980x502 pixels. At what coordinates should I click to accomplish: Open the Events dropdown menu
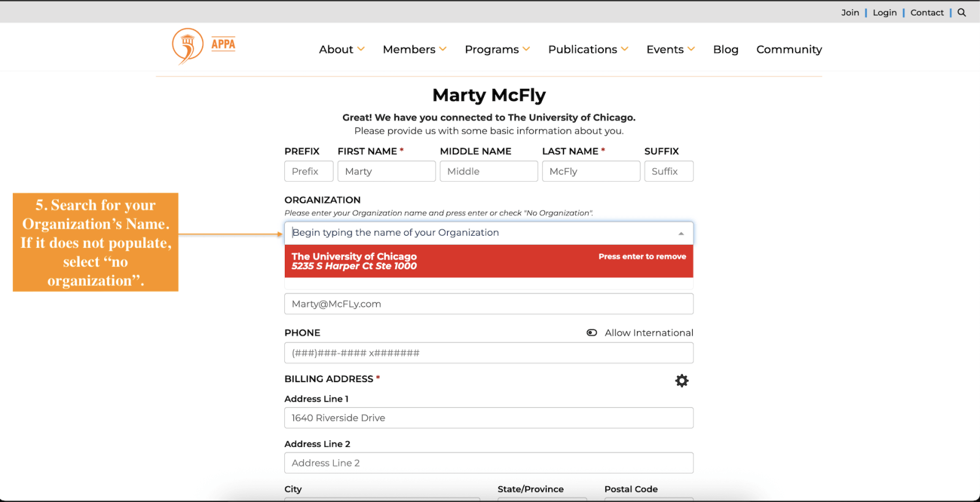pos(670,50)
